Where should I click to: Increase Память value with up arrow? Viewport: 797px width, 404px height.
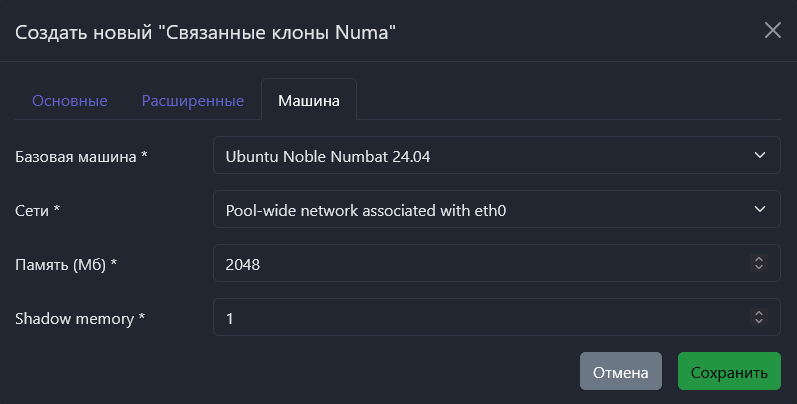(x=759, y=259)
